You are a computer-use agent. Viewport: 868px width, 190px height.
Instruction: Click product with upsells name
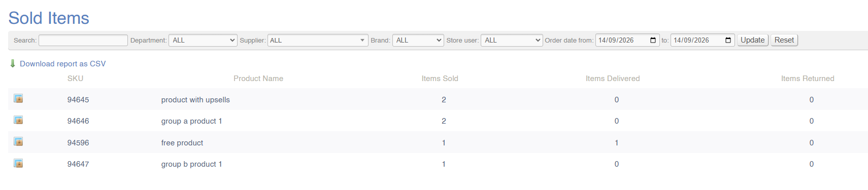(195, 100)
